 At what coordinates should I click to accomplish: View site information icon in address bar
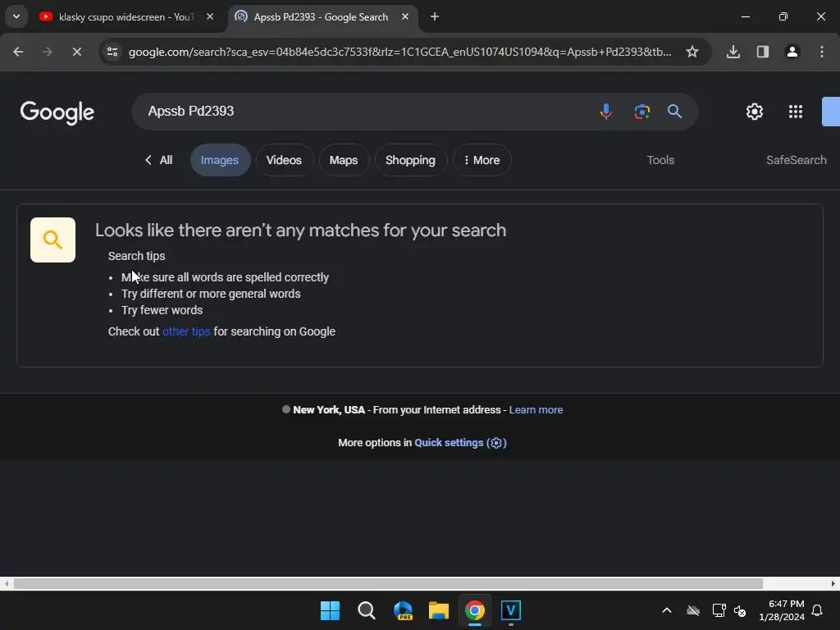pyautogui.click(x=112, y=52)
